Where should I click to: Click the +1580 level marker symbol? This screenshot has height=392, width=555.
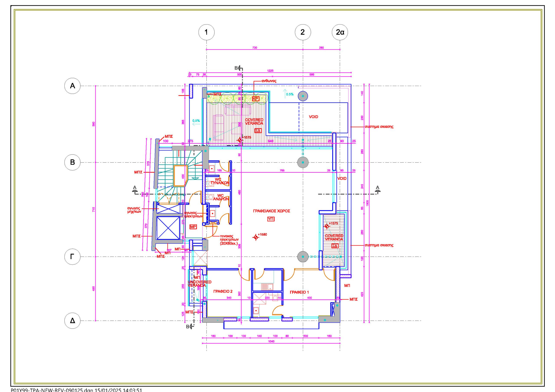(x=256, y=237)
